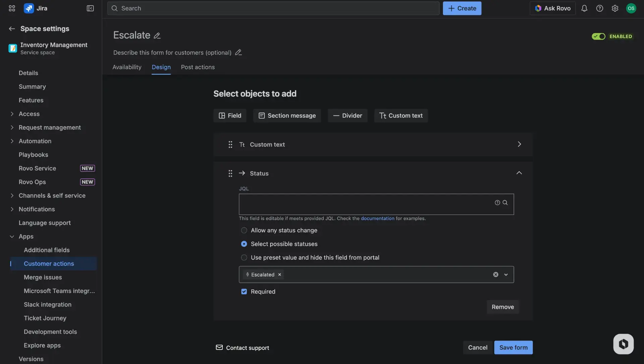This screenshot has height=364, width=644.
Task: Select the Allow any status change option
Action: pyautogui.click(x=244, y=230)
